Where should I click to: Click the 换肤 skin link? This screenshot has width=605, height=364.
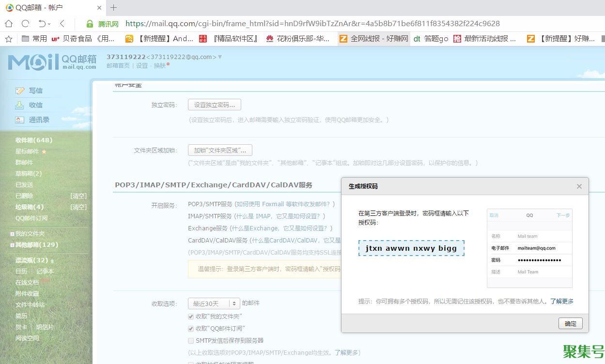coord(160,66)
